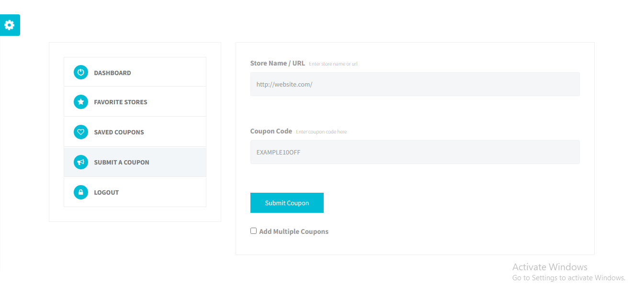Focus the Coupon Code input field
644x297 pixels.
(x=415, y=152)
